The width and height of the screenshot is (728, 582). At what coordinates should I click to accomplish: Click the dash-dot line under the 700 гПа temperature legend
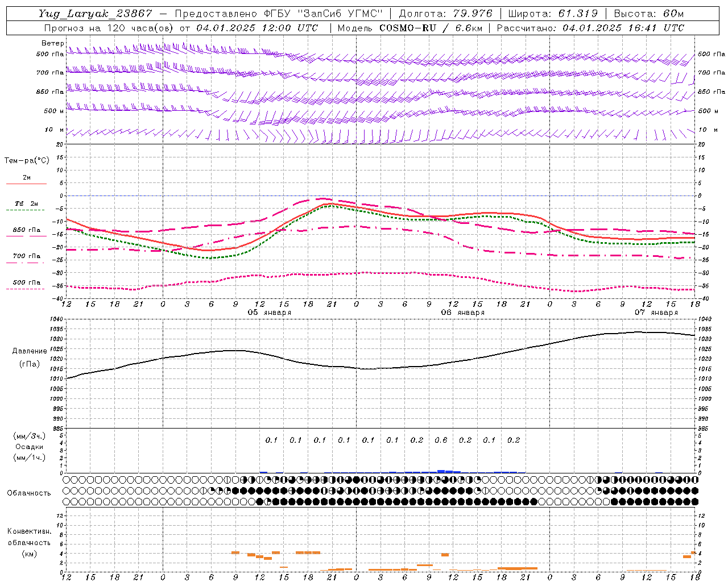point(26,263)
